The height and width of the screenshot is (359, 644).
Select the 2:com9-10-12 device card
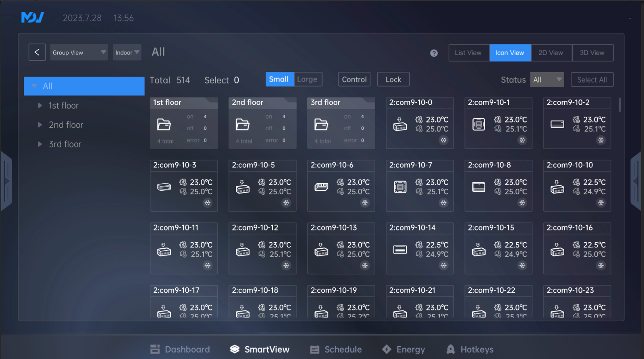262,248
